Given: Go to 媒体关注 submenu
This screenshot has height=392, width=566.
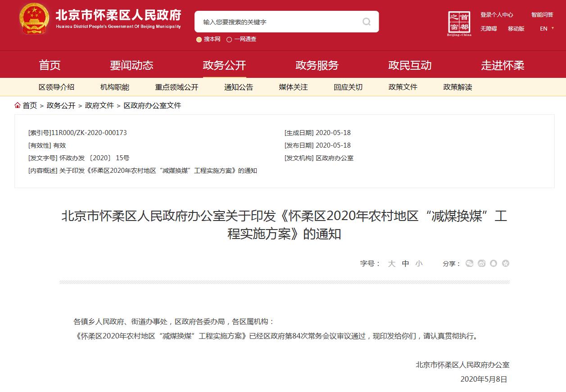Looking at the screenshot, I should (293, 87).
